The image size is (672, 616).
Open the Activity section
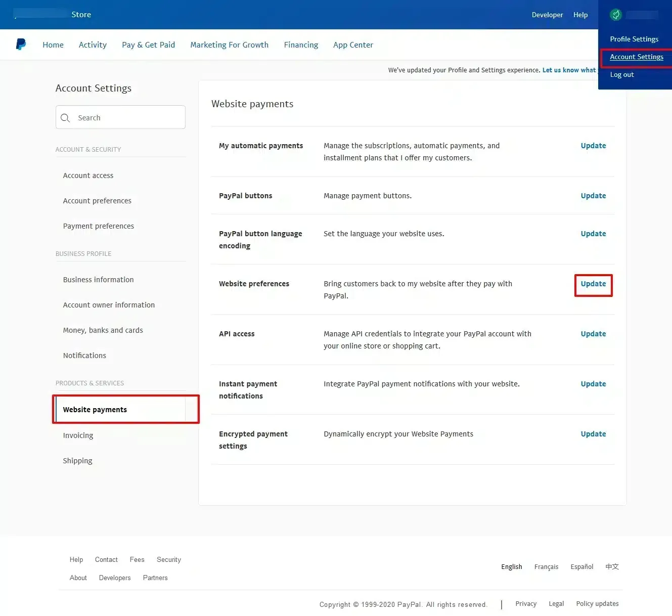click(x=93, y=45)
